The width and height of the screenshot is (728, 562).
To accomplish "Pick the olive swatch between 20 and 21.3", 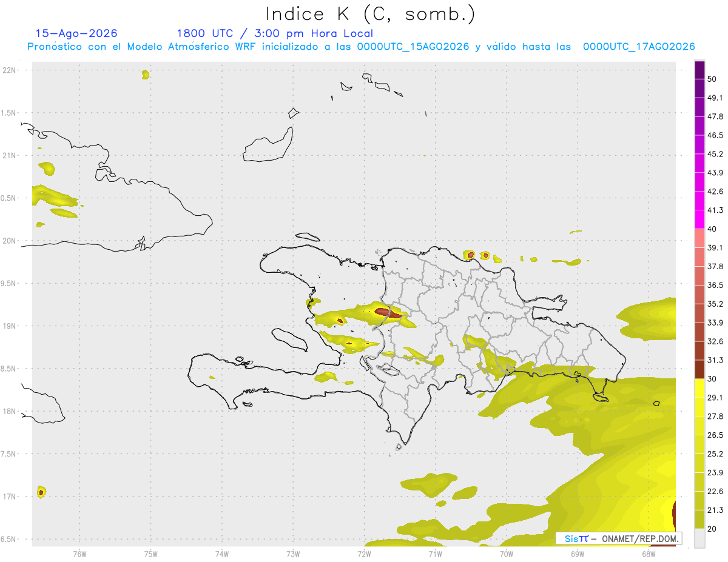I will coord(699,520).
